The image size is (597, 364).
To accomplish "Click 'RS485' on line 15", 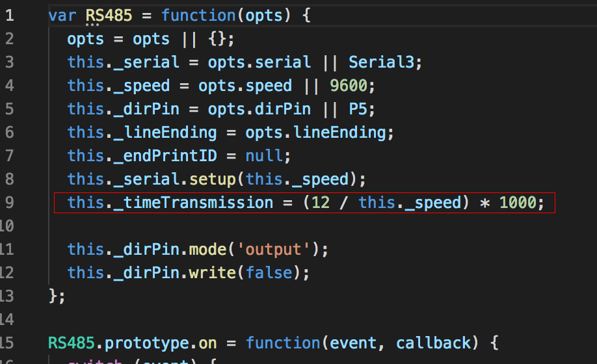I will [71, 343].
